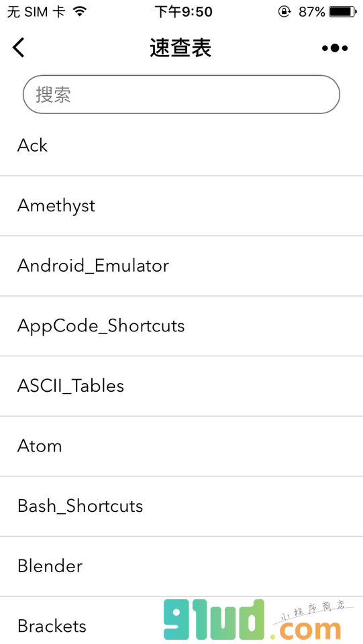Open the Amethyst entry
363x644 pixels.
pos(181,206)
